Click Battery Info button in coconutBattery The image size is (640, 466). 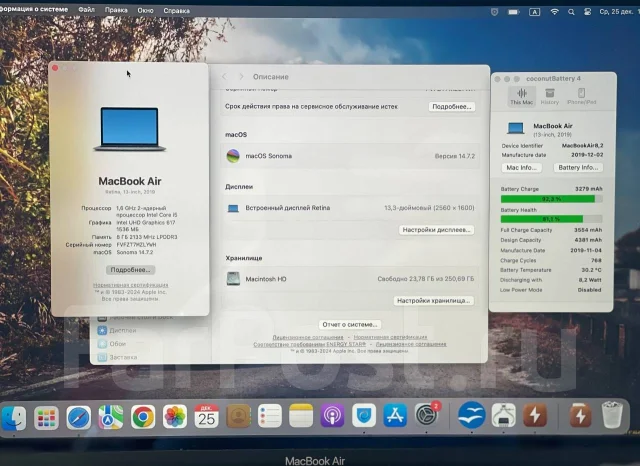click(578, 167)
